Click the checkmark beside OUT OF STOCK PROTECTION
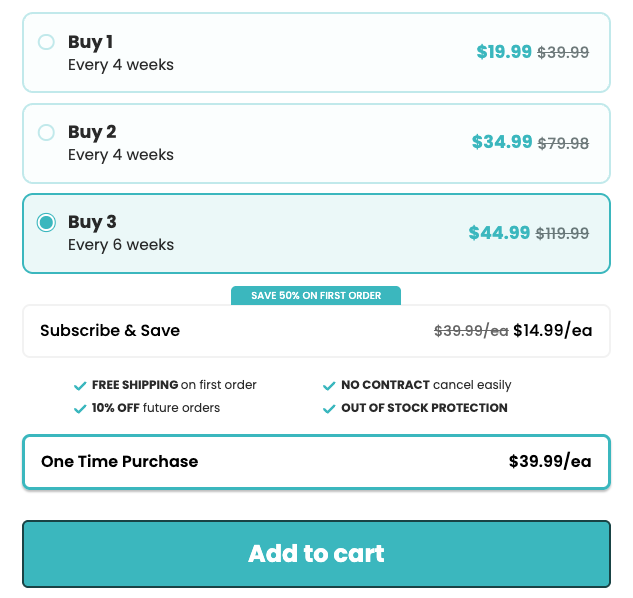 point(329,408)
